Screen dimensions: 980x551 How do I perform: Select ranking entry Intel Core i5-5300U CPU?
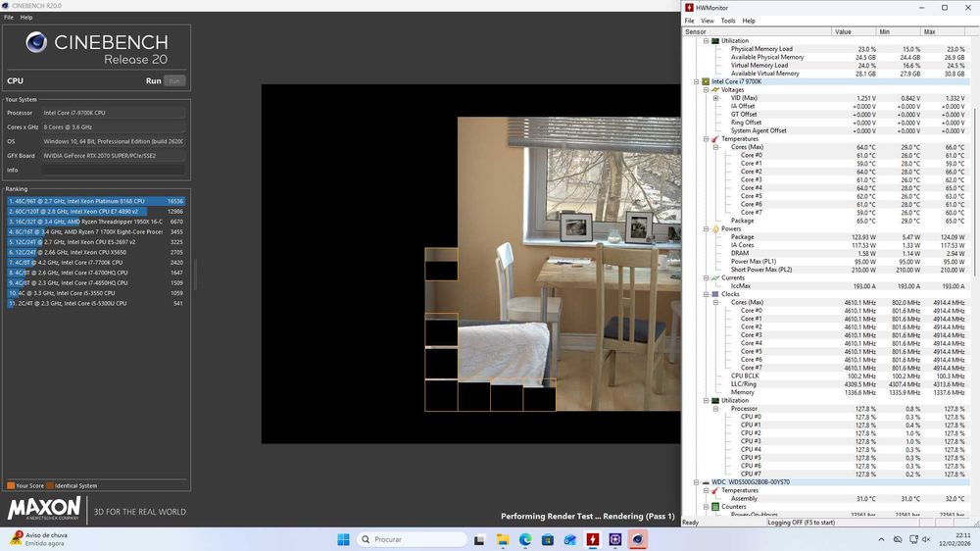tap(96, 303)
